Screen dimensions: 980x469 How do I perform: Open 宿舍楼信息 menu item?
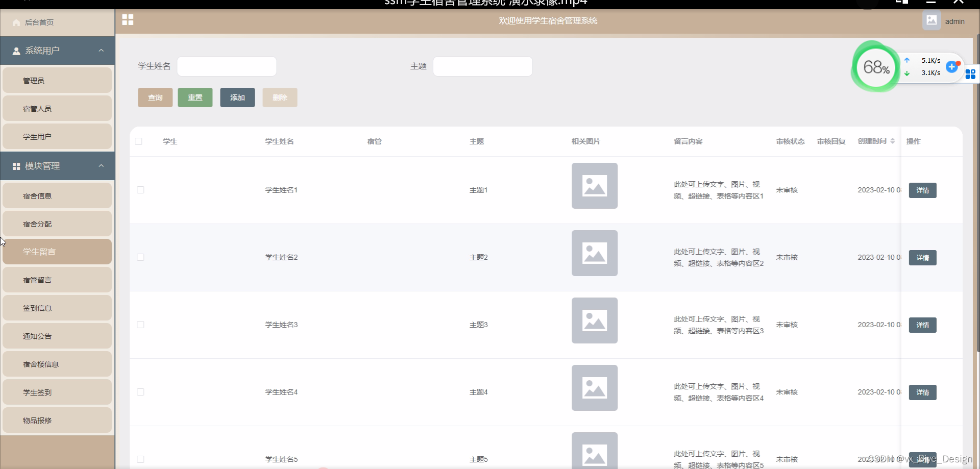tap(57, 364)
